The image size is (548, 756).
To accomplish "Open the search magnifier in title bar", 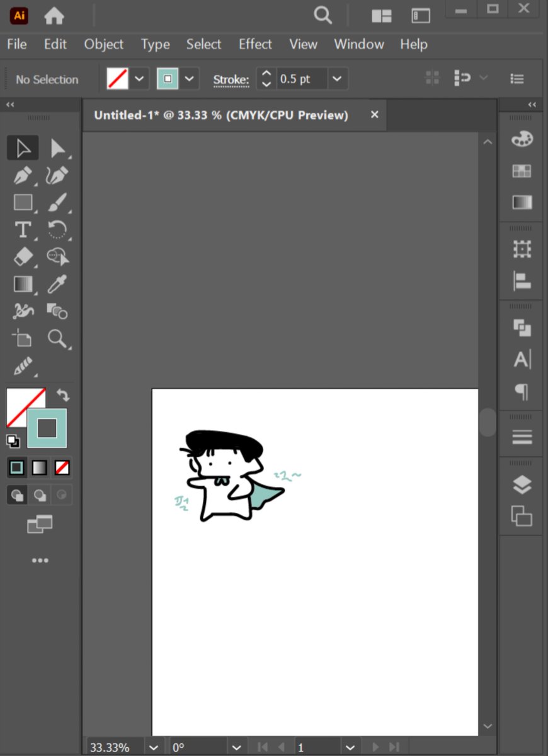I will [323, 16].
